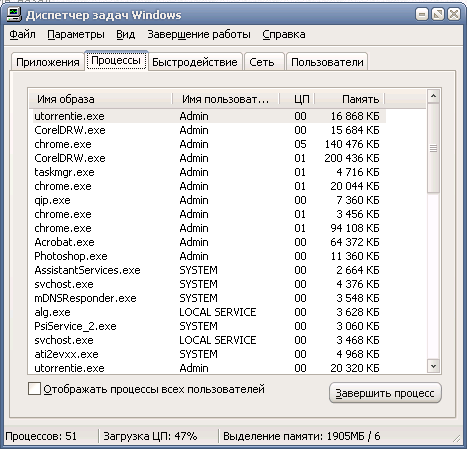
Task: Switch to the Быстродействие tab
Action: pyautogui.click(x=195, y=62)
